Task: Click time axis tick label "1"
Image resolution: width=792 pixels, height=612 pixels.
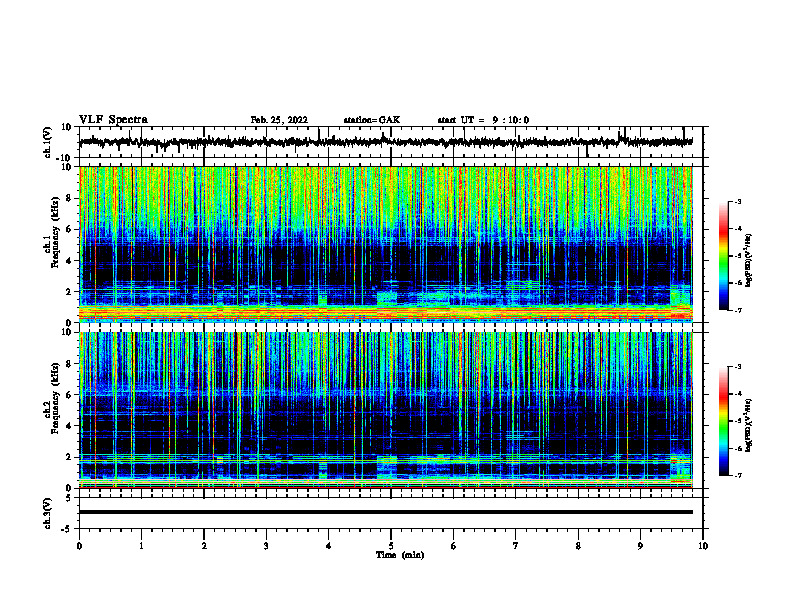Action: coord(141,546)
